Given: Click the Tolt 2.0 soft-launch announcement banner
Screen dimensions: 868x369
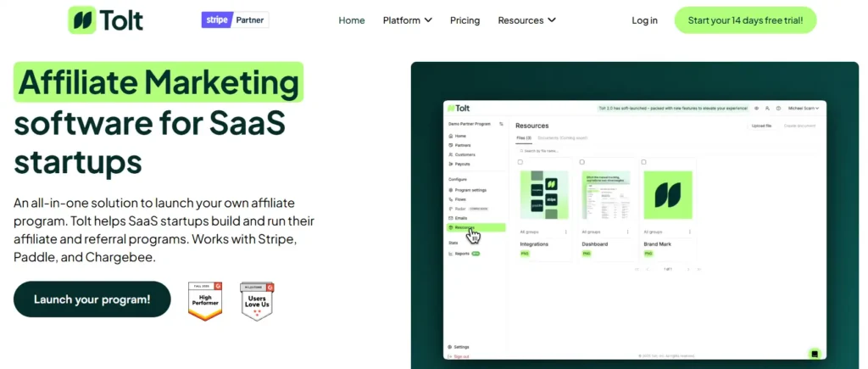Looking at the screenshot, I should (673, 108).
